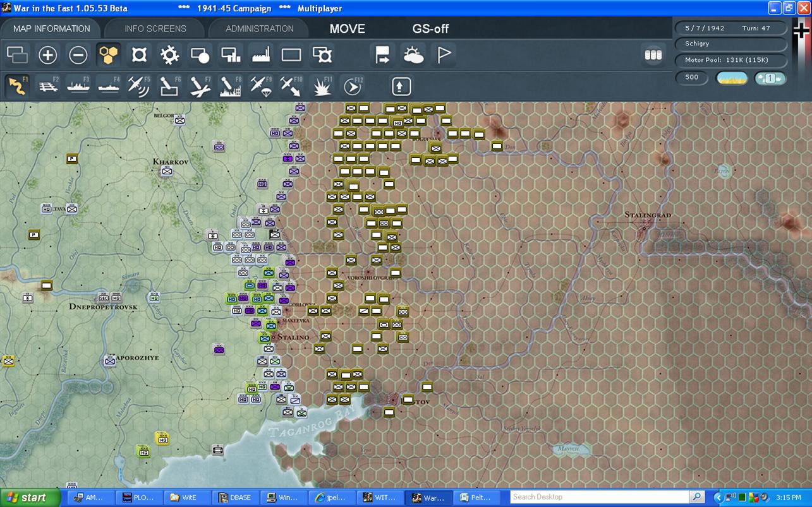The width and height of the screenshot is (812, 507).
Task: Open weather display cloud-sun icon
Action: pos(414,56)
